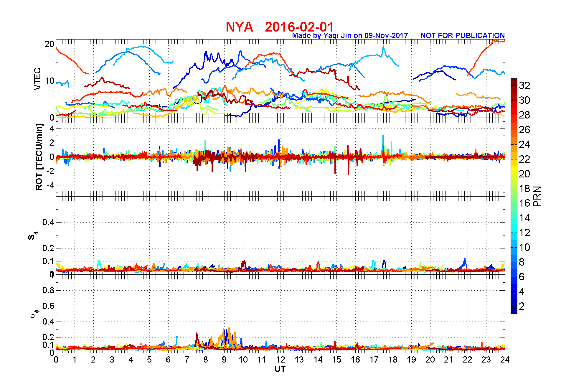Screen dimensions: 561x392
Task: Click colorbar tick label "18"
Action: (524, 189)
